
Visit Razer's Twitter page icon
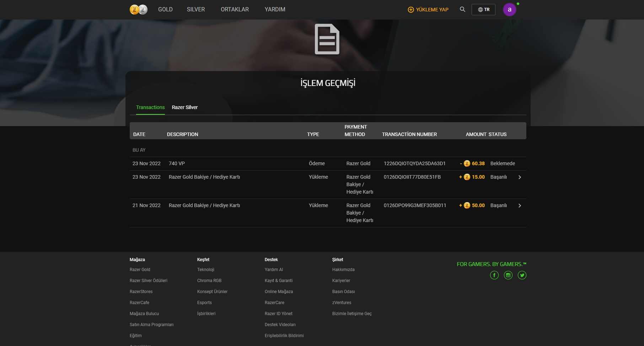[x=522, y=275]
